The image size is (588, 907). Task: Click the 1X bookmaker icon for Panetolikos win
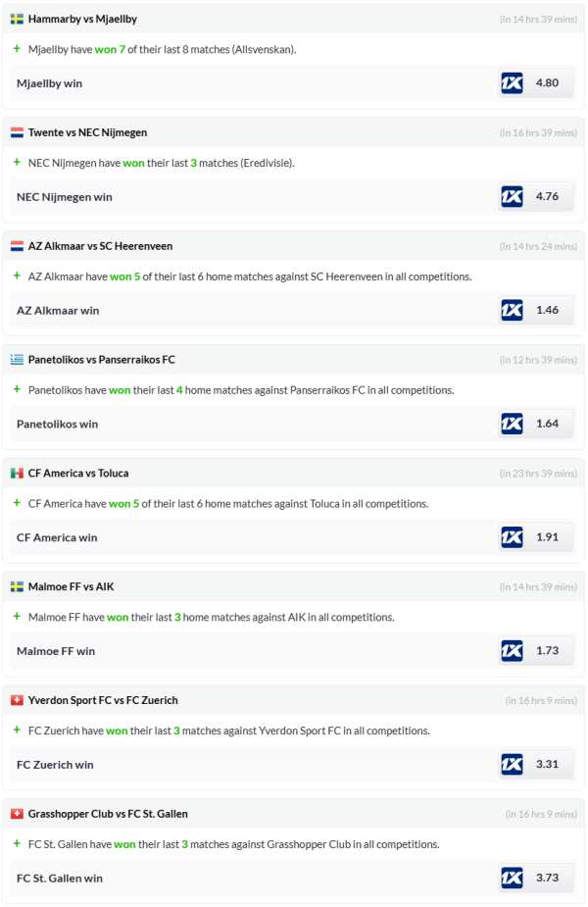point(512,425)
